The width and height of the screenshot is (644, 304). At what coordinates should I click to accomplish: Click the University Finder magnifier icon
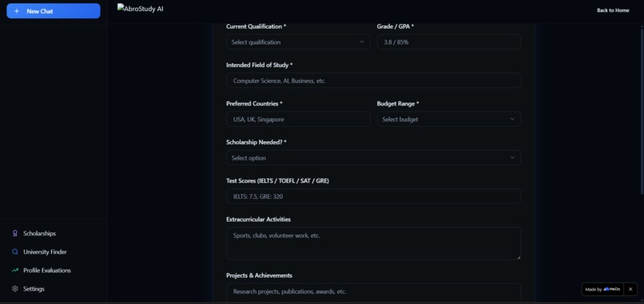click(x=15, y=252)
